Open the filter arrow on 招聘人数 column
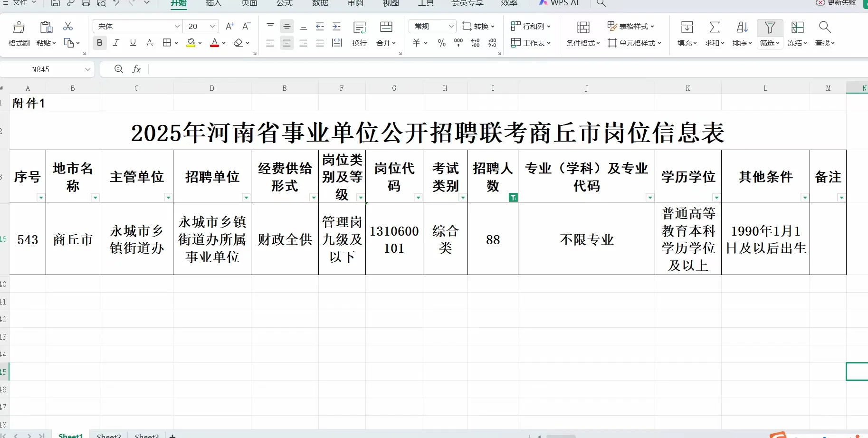The height and width of the screenshot is (438, 868). [513, 197]
